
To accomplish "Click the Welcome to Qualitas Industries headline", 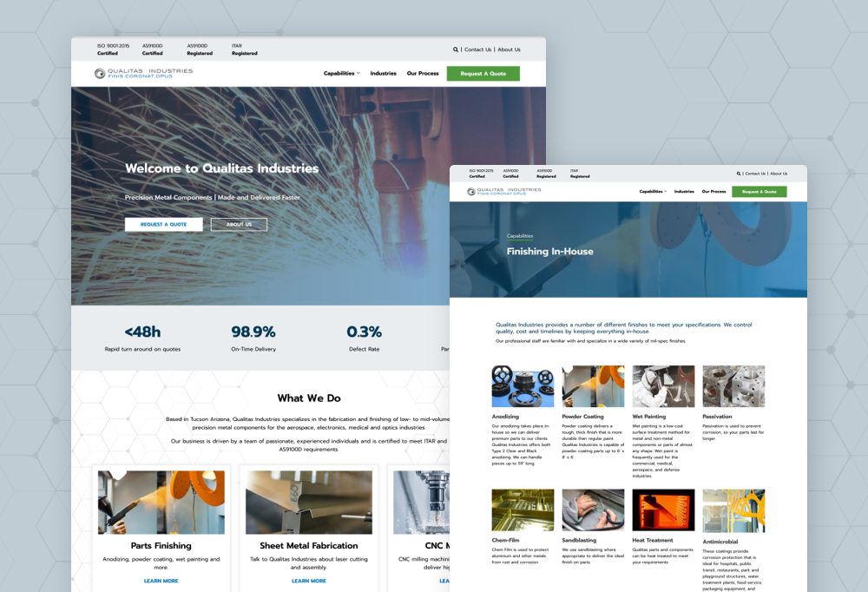I will pyautogui.click(x=222, y=168).
